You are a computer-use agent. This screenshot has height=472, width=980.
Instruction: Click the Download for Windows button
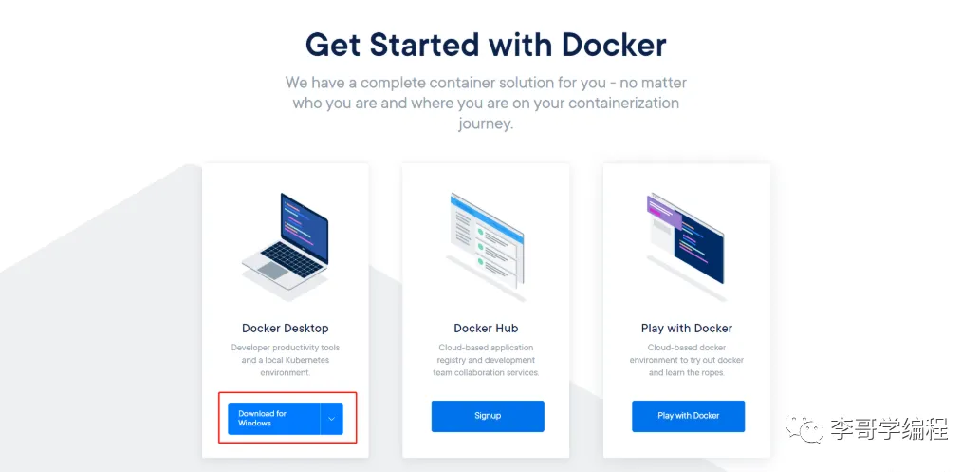point(274,418)
